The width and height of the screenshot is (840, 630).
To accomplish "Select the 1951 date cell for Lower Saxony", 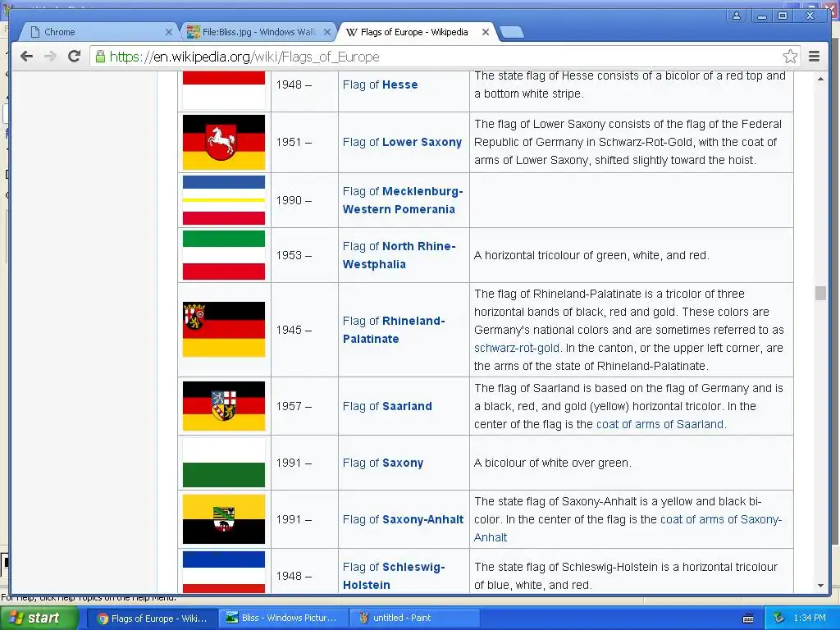I will tap(304, 142).
